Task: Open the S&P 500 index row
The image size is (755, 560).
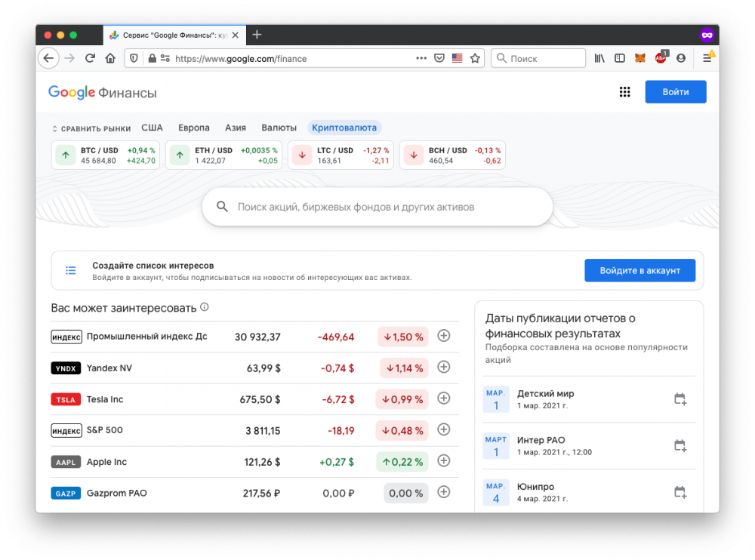Action: pyautogui.click(x=254, y=430)
